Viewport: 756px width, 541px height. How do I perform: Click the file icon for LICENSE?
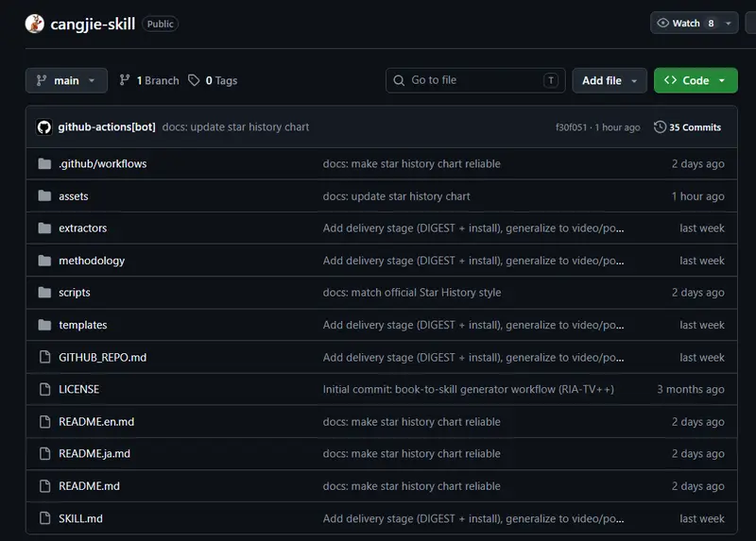(x=44, y=389)
